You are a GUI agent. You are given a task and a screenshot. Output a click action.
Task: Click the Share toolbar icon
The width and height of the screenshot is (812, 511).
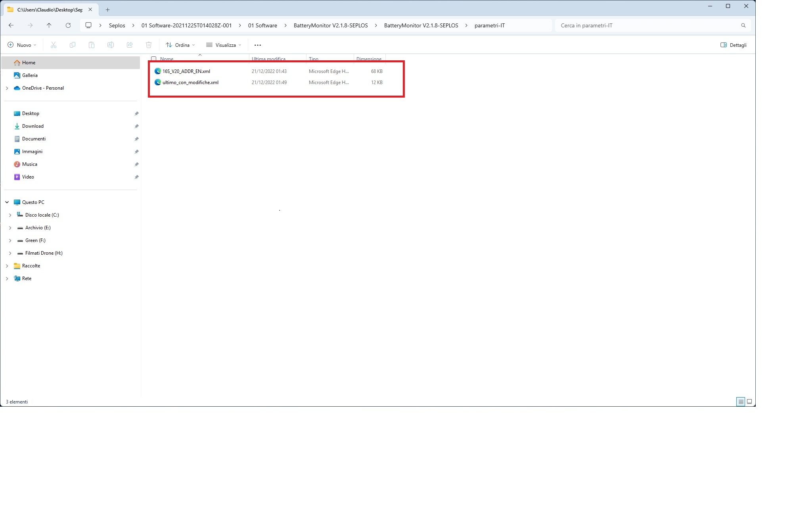click(x=130, y=45)
